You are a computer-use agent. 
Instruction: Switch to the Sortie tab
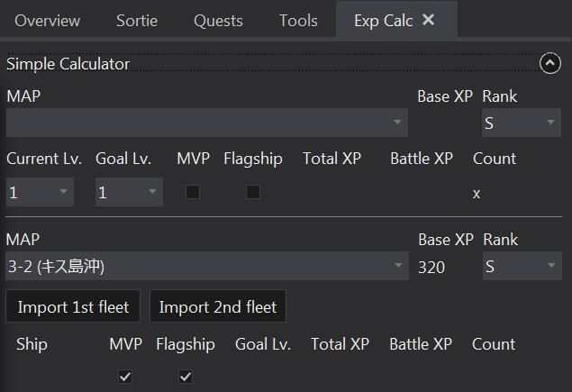137,21
